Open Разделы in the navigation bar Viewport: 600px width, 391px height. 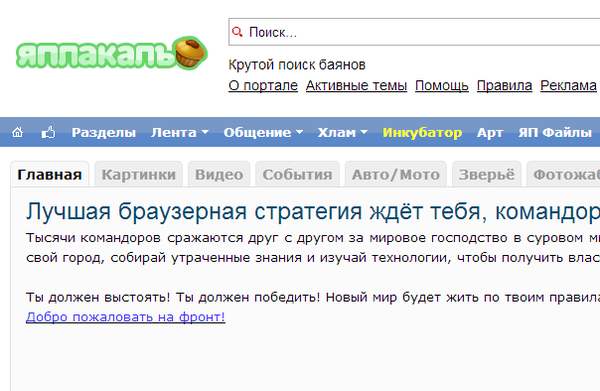104,132
